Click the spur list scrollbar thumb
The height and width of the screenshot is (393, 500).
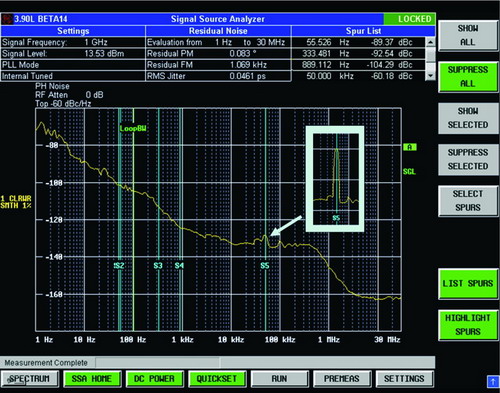tap(431, 54)
